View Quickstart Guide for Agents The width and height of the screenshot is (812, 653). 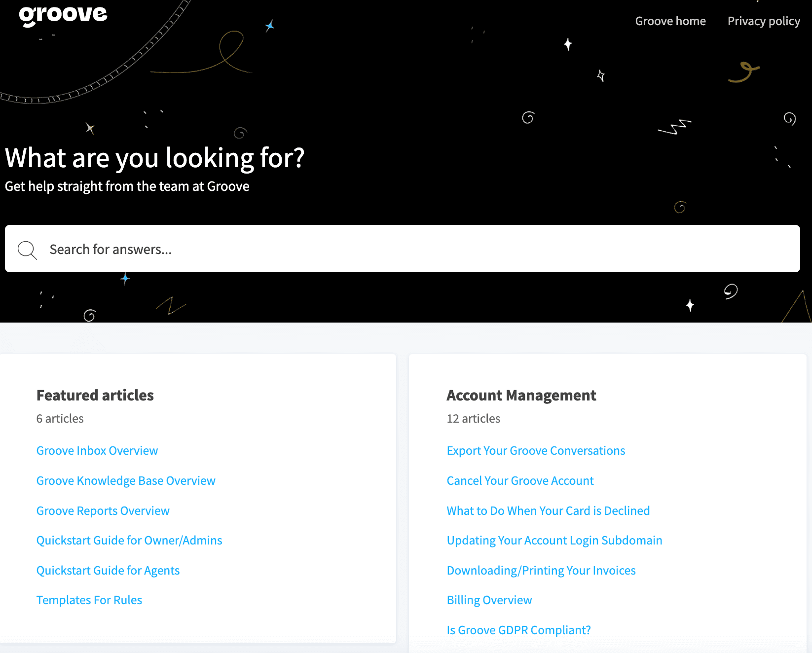pyautogui.click(x=108, y=570)
